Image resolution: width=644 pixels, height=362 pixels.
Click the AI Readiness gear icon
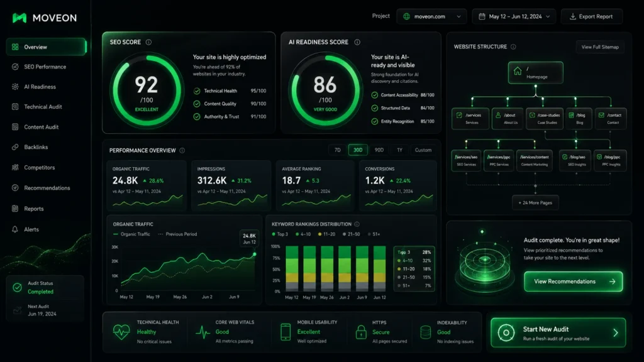pyautogui.click(x=15, y=87)
